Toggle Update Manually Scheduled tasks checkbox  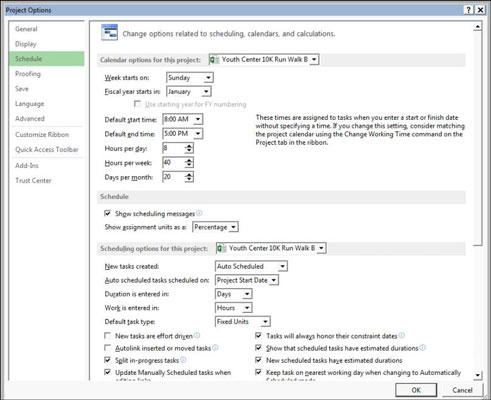[x=108, y=372]
